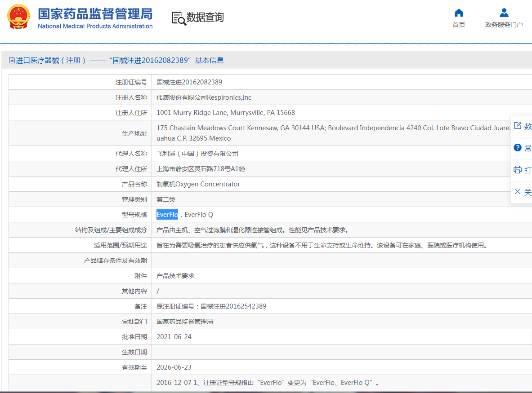532x393 pixels.
Task: Click the 备注 row label
Action: pos(141,306)
